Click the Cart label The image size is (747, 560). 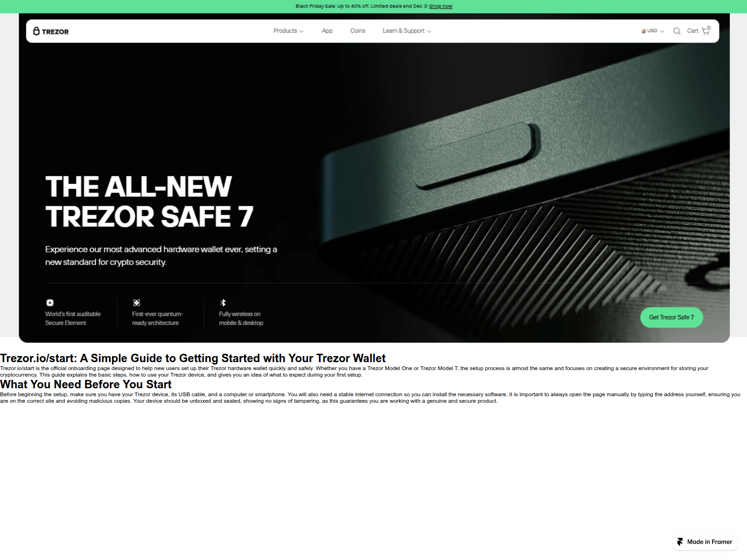[693, 31]
